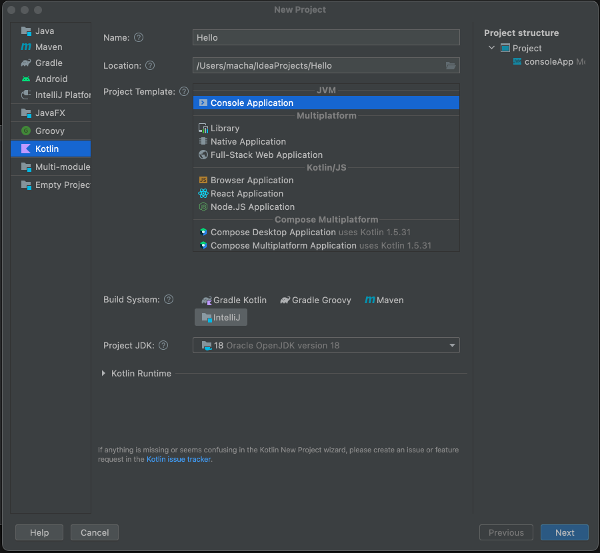Screen dimensions: 600x553
Task: Select the Java project type
Action: pyautogui.click(x=51, y=31)
